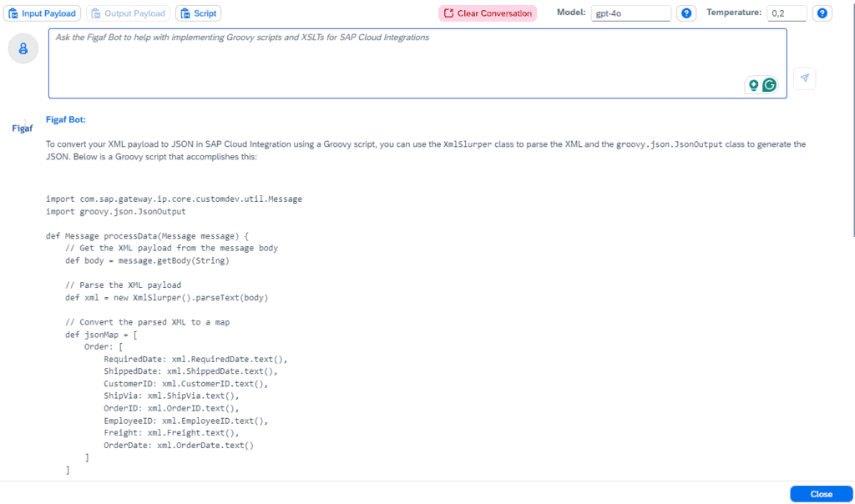Viewport: 855px width, 504px height.
Task: Open help icon next to Model field
Action: (686, 13)
